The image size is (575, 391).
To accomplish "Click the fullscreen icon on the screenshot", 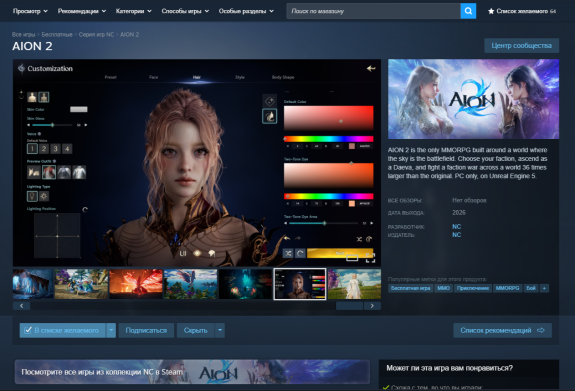I will click(x=370, y=258).
